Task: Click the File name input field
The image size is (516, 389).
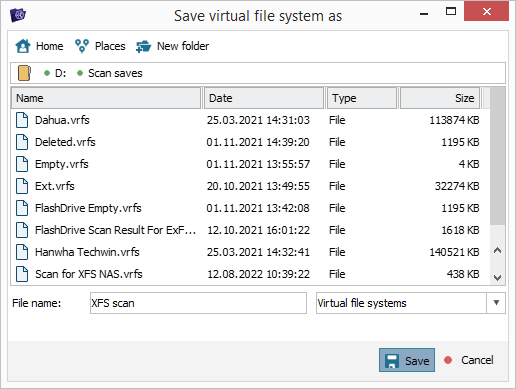Action: 198,303
